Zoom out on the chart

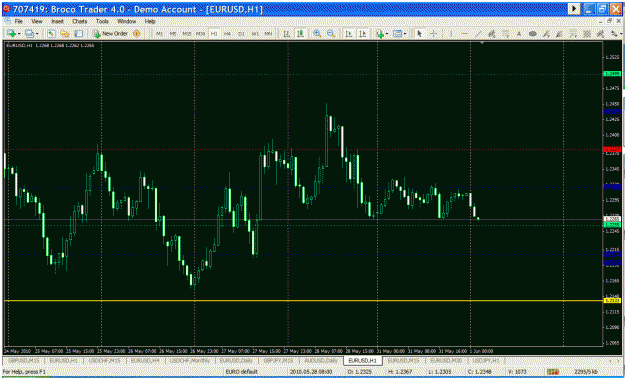(331, 34)
